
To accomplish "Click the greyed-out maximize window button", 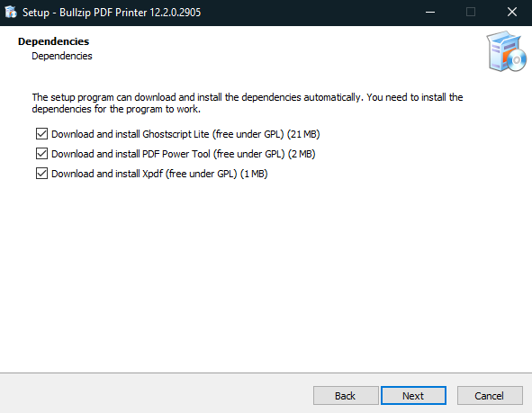I will tap(471, 13).
